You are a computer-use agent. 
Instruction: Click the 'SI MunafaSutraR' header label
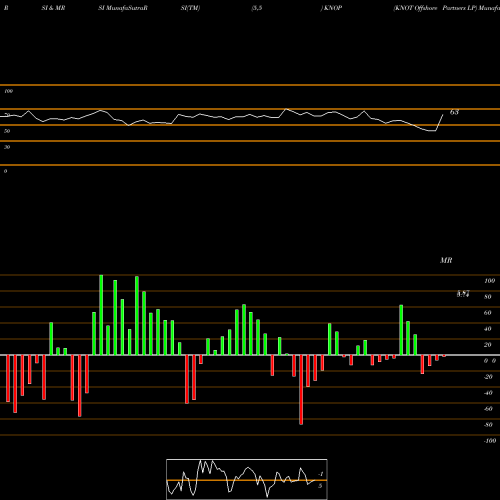click(x=123, y=8)
